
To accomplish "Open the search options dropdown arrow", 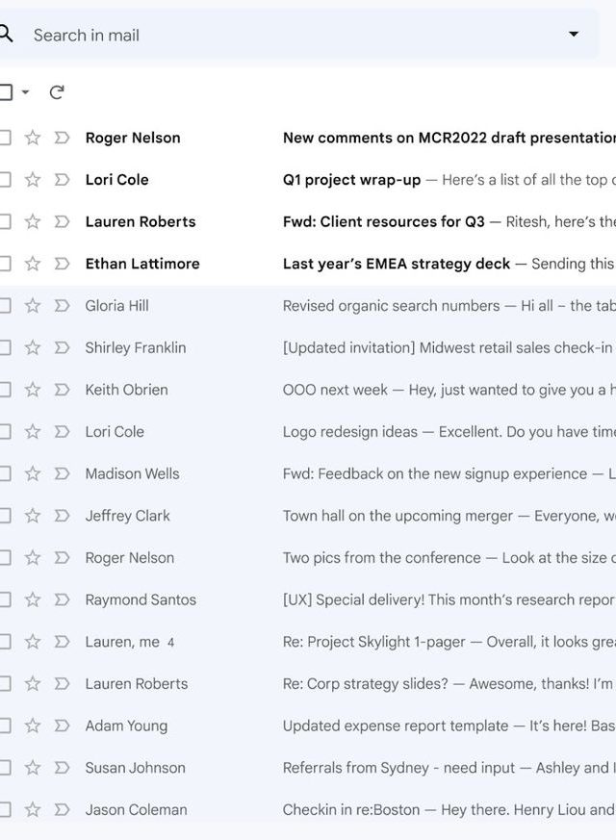I will pyautogui.click(x=574, y=35).
